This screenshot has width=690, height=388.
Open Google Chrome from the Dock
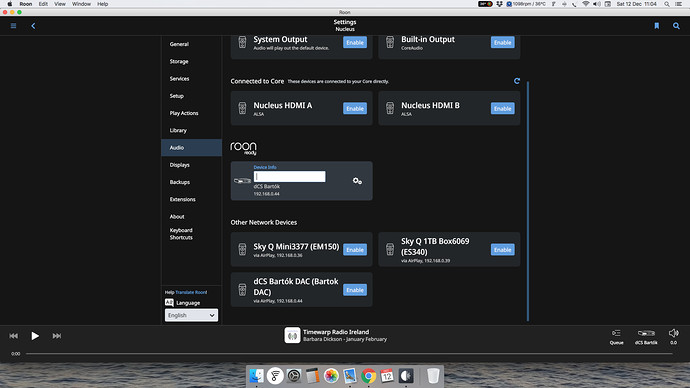click(369, 376)
